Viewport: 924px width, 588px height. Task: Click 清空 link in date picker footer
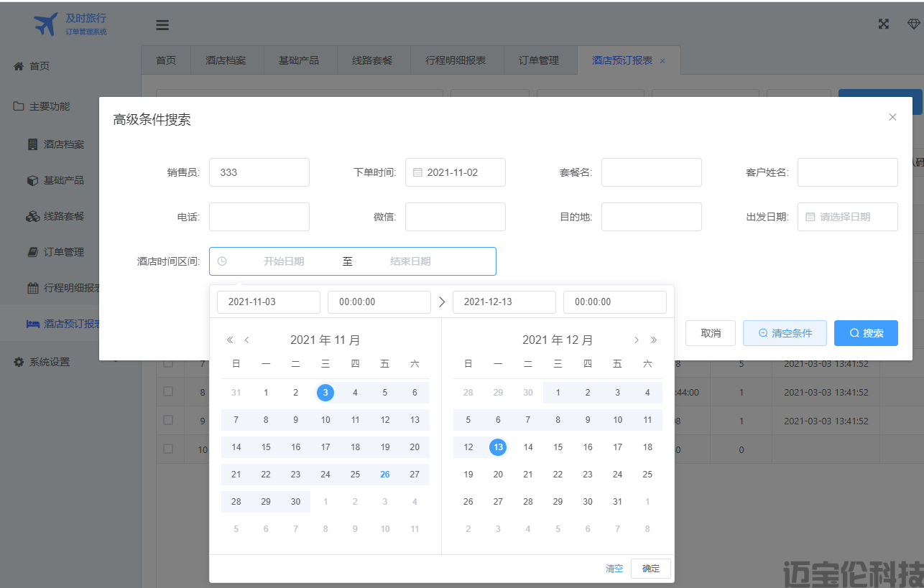click(x=614, y=569)
